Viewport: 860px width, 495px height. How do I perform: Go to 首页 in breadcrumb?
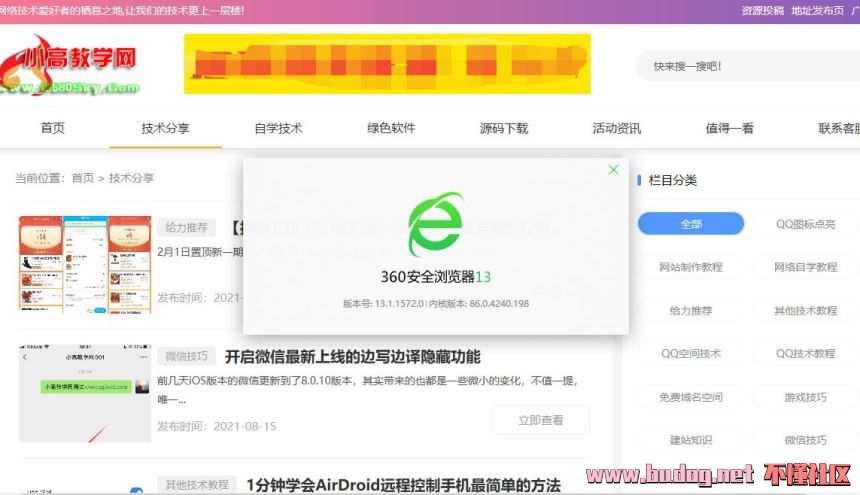coord(83,178)
